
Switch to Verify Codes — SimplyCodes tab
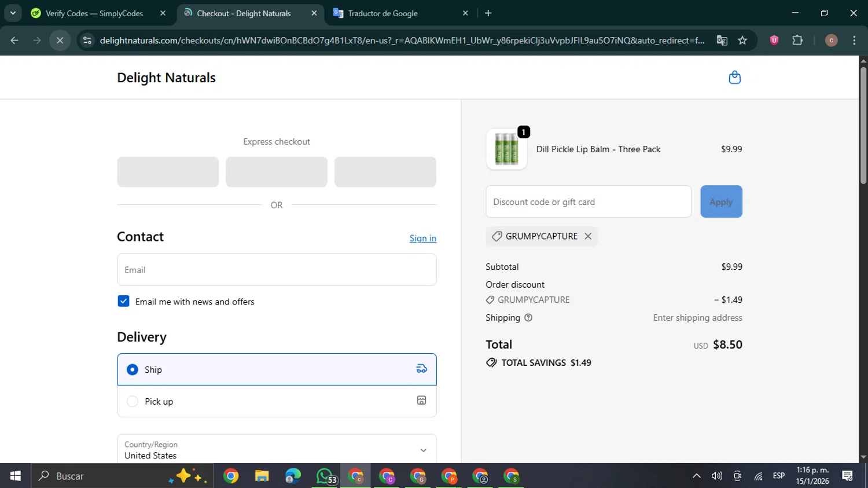pos(94,13)
